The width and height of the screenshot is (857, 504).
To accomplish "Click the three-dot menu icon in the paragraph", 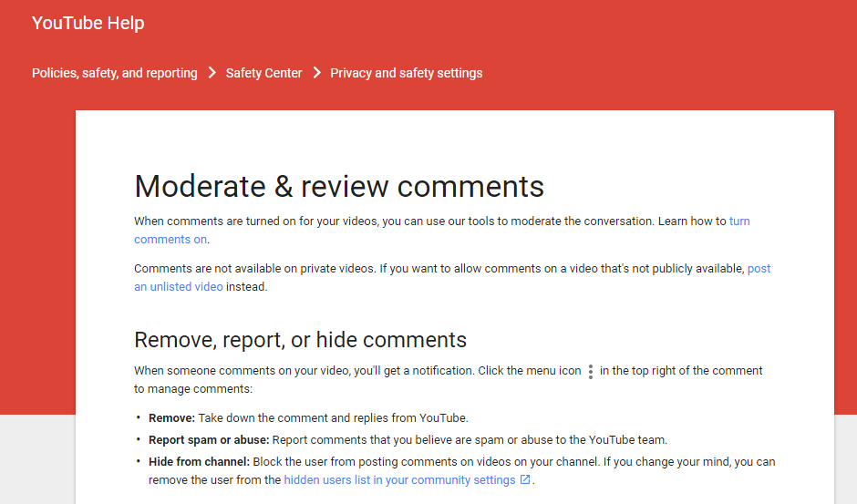I will point(590,372).
